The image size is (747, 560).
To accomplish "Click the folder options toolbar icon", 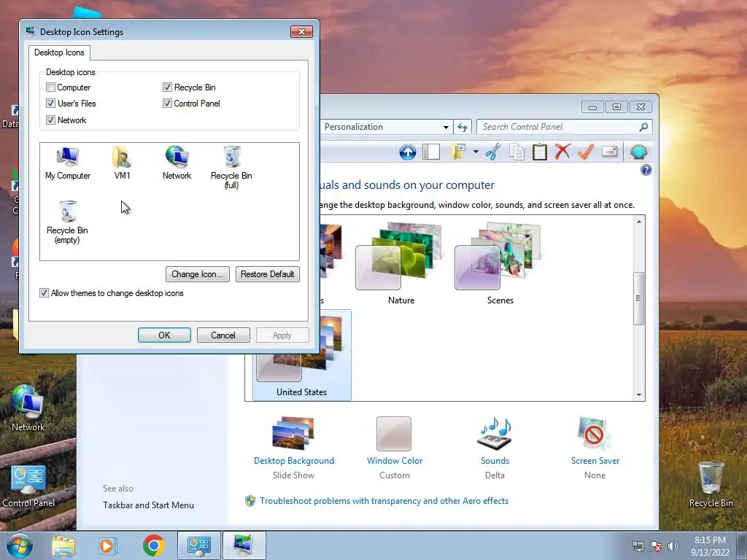I will (x=458, y=152).
